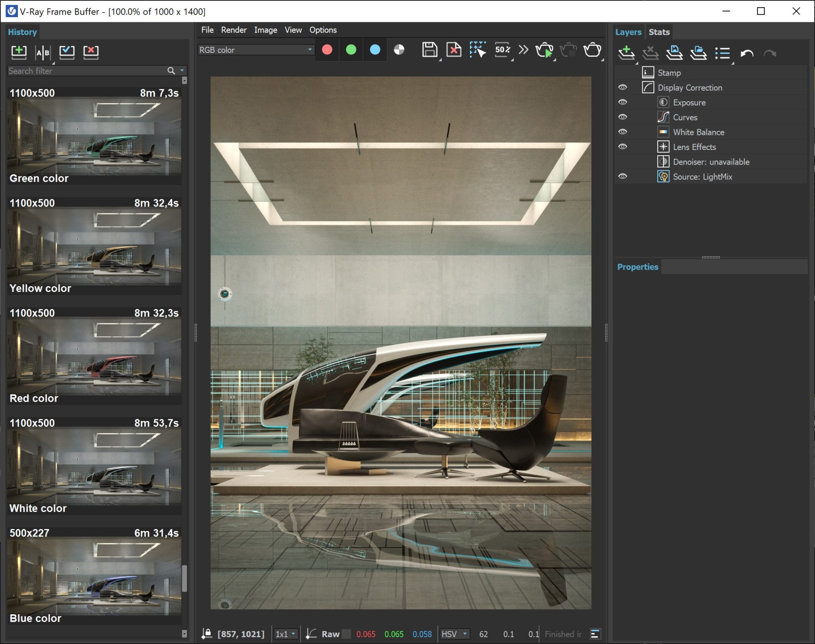The height and width of the screenshot is (644, 815).
Task: Select the region render tool
Action: point(478,50)
